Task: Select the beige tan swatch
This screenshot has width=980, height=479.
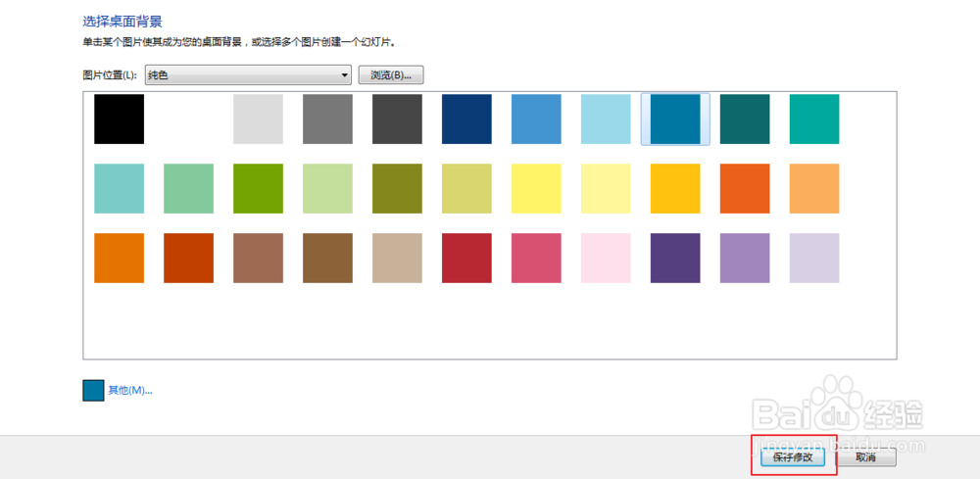Action: click(x=398, y=258)
